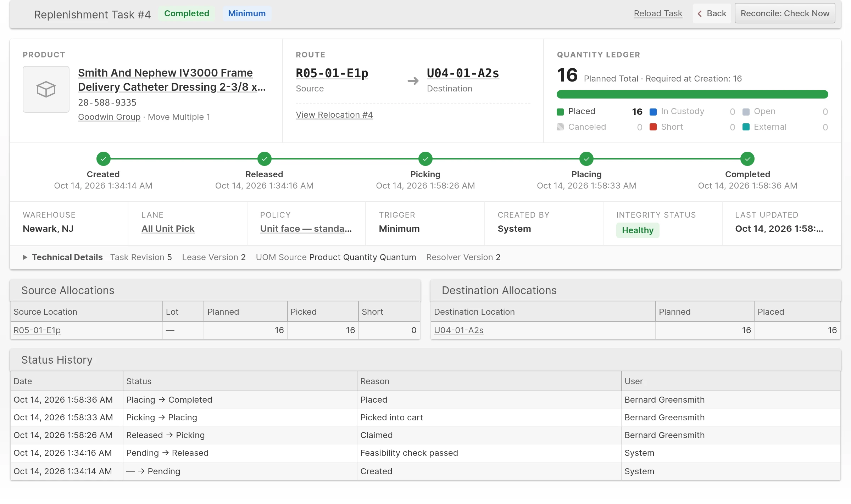Click the green quantity progress bar

click(x=692, y=94)
